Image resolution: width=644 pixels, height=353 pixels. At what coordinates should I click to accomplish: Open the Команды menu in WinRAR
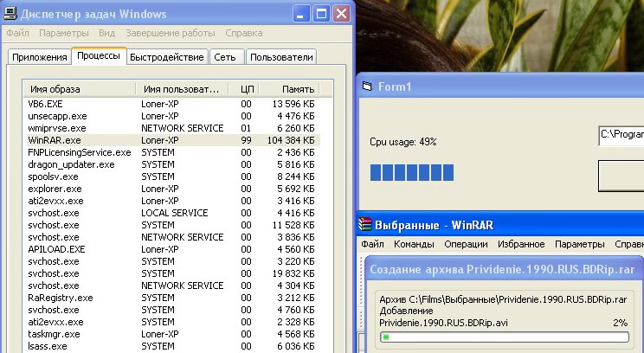(414, 244)
